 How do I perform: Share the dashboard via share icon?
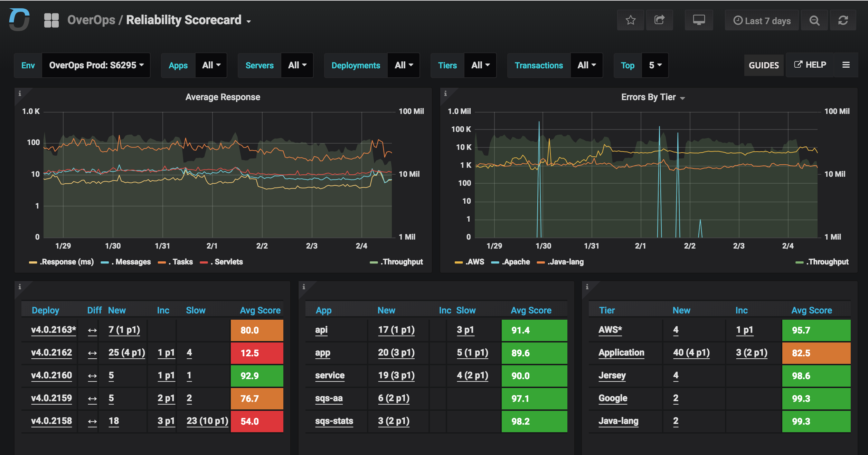[x=659, y=20]
